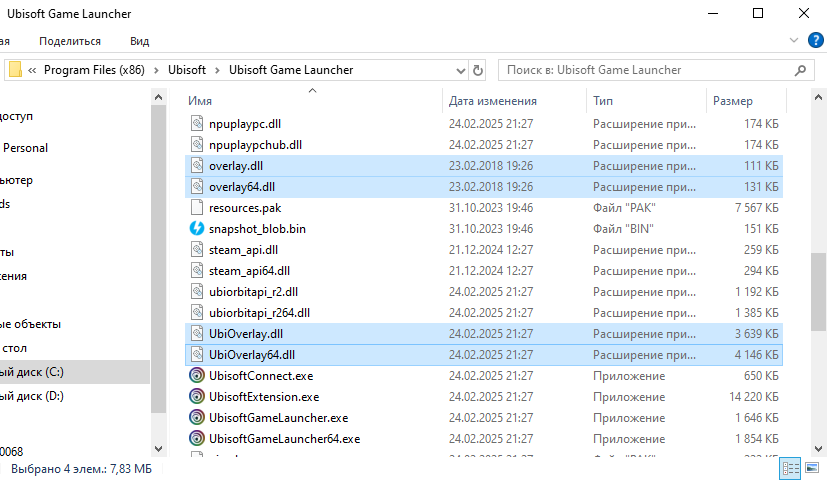This screenshot has height=480, width=828.
Task: Click the snapshot_blob.bin lightning icon
Action: [197, 229]
